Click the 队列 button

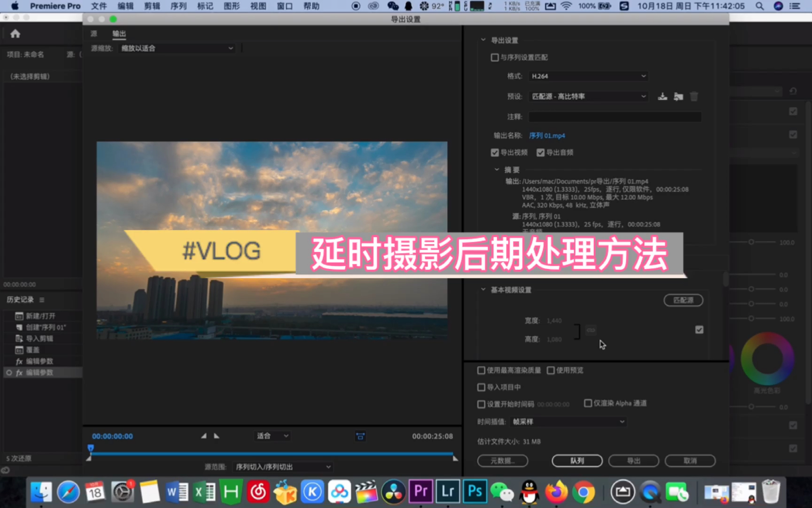(577, 461)
